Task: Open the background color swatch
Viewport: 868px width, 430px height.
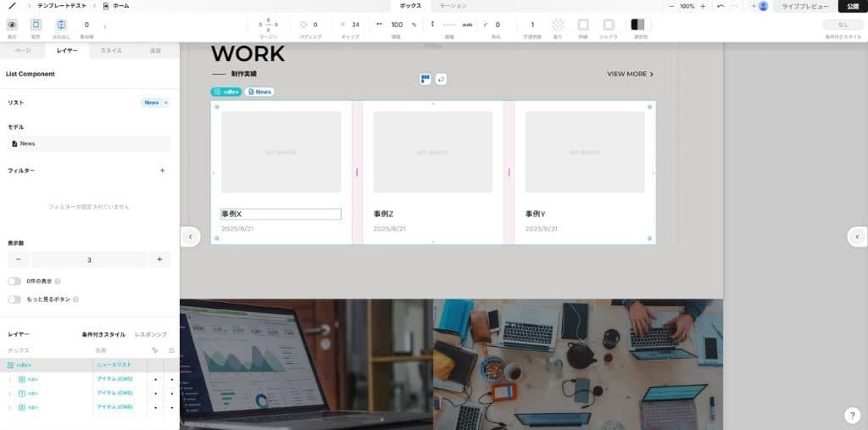Action: click(637, 25)
